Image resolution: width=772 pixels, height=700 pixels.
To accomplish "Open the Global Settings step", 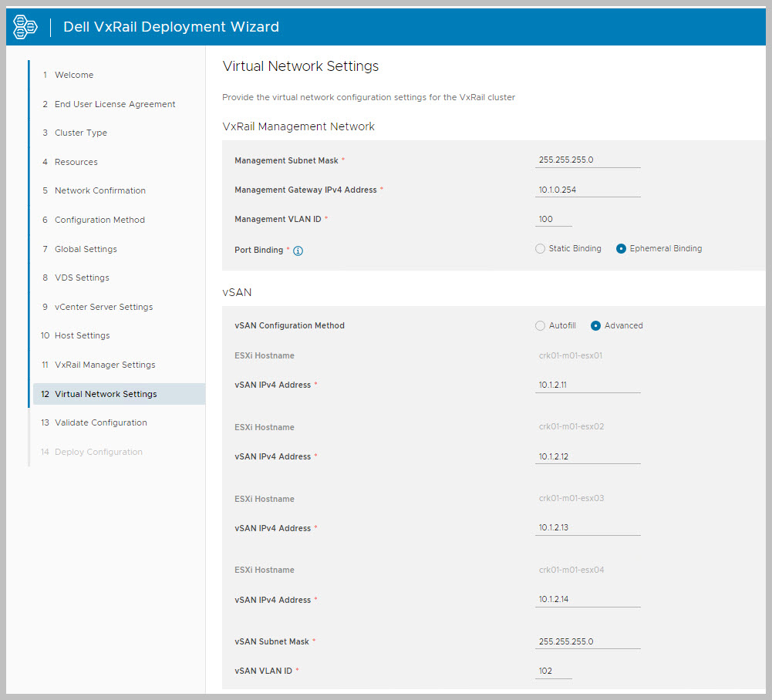I will [x=86, y=249].
